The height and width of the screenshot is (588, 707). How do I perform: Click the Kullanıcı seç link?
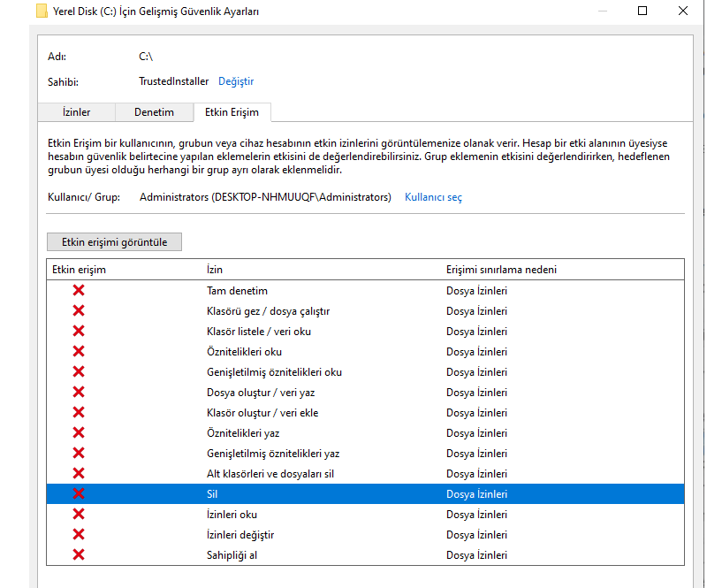tap(433, 197)
